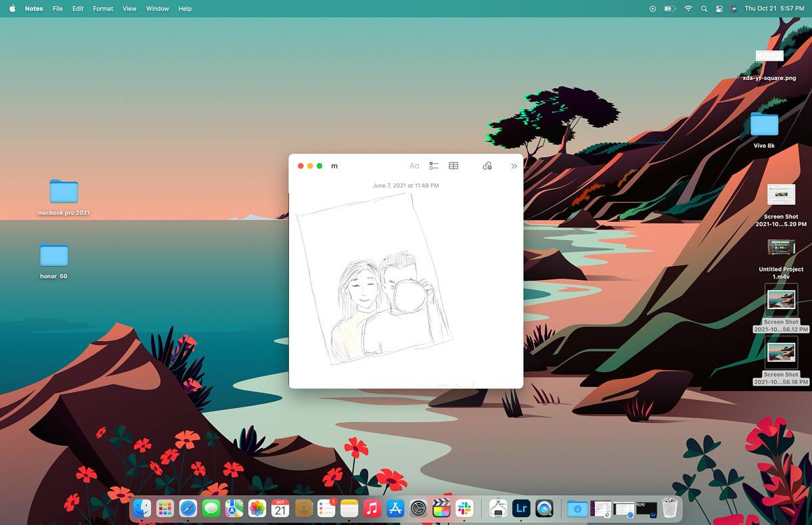Minimize the Notes window with yellow button

(x=310, y=166)
